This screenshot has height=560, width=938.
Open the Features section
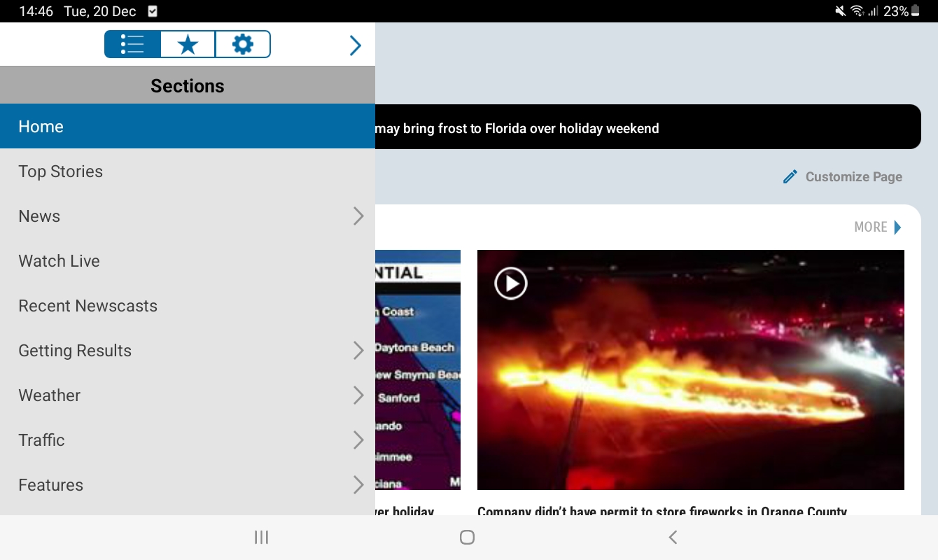pos(188,485)
